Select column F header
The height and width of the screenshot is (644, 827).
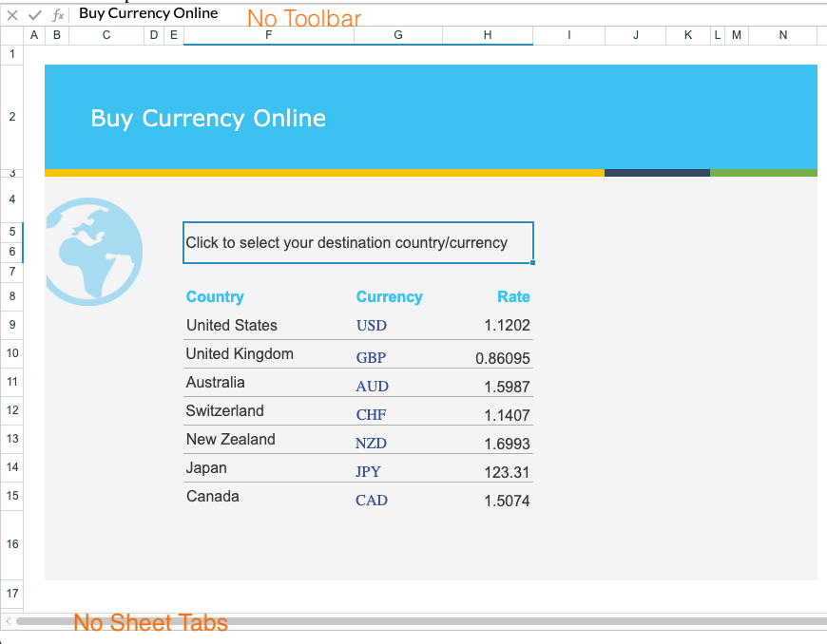[x=269, y=35]
